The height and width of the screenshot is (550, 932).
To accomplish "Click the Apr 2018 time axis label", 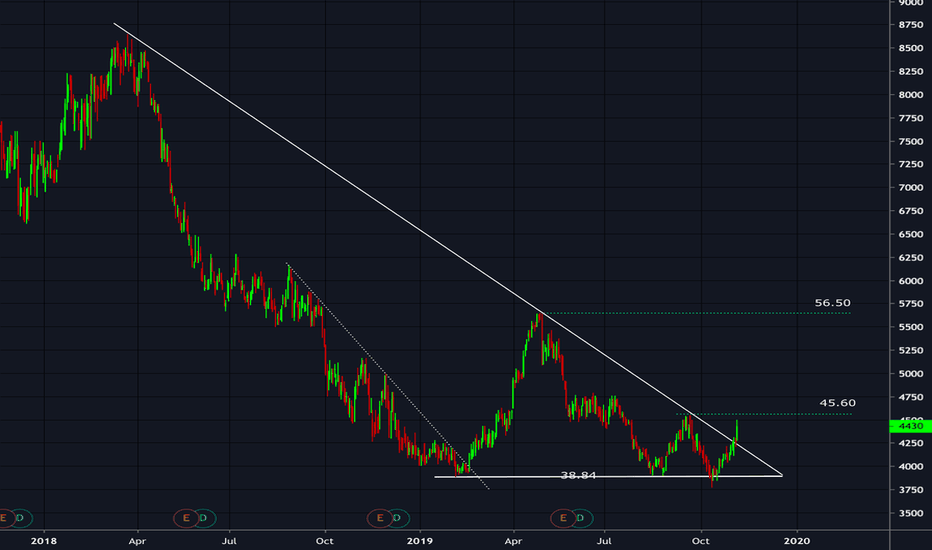I will [137, 540].
